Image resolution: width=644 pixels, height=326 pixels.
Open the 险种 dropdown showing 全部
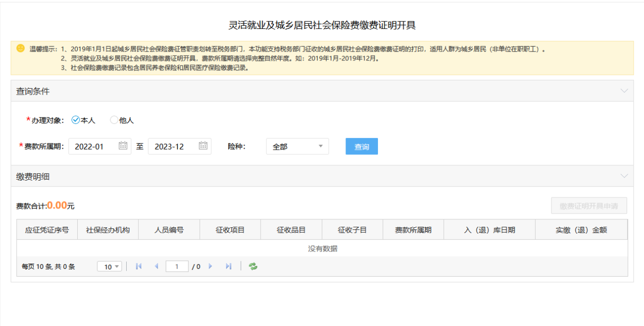click(297, 146)
